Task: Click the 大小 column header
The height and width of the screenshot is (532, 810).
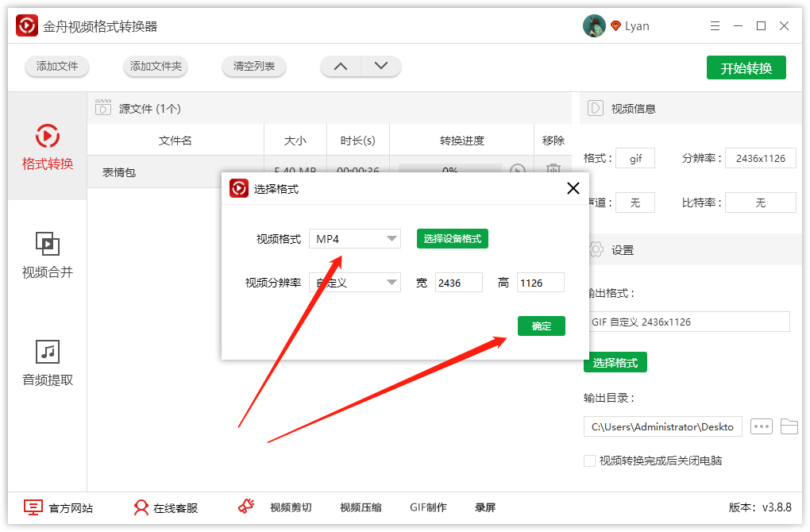Action: point(295,141)
